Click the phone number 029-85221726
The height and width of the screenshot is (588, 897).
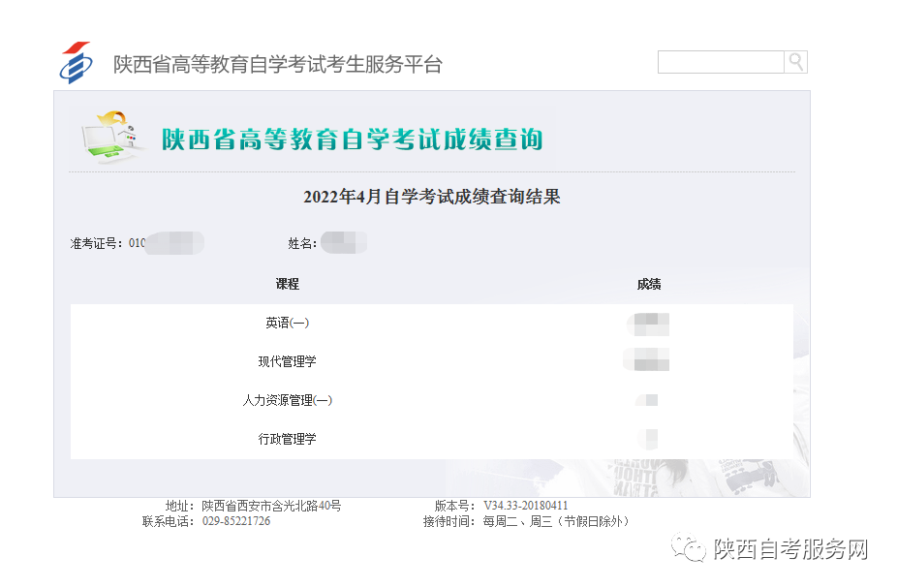pyautogui.click(x=236, y=521)
